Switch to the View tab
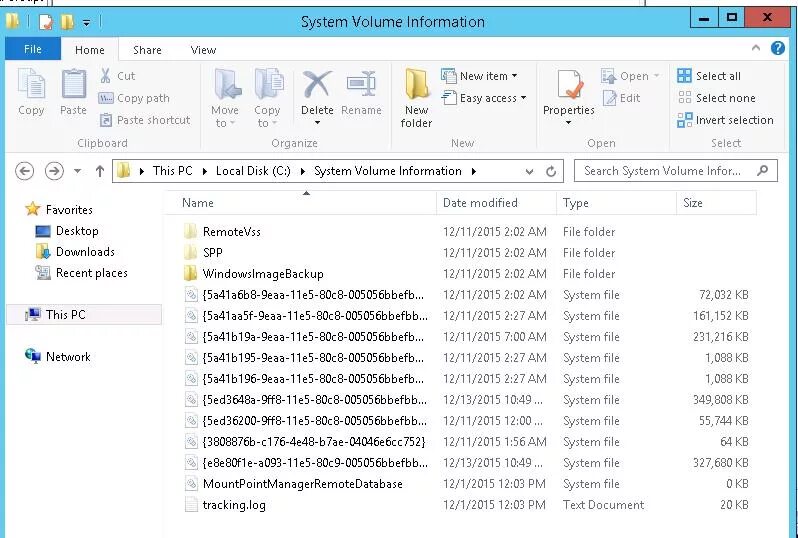This screenshot has width=798, height=538. pos(203,50)
